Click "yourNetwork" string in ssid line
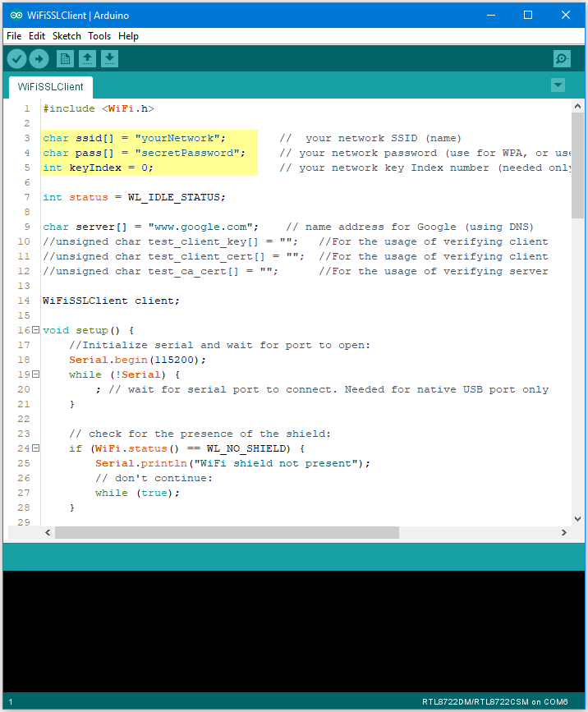 coord(177,138)
